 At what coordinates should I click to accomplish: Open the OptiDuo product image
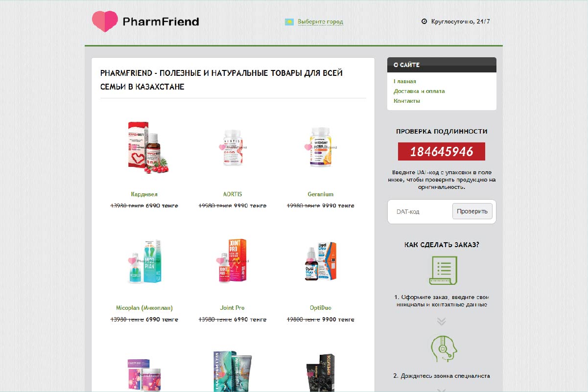pyautogui.click(x=321, y=261)
